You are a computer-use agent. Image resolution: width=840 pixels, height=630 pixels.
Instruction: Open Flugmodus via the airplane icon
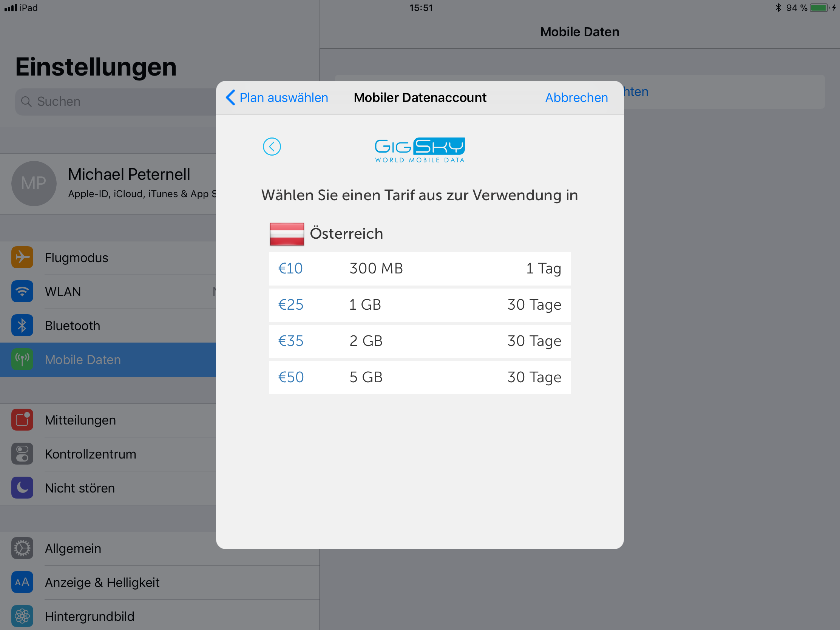[22, 258]
